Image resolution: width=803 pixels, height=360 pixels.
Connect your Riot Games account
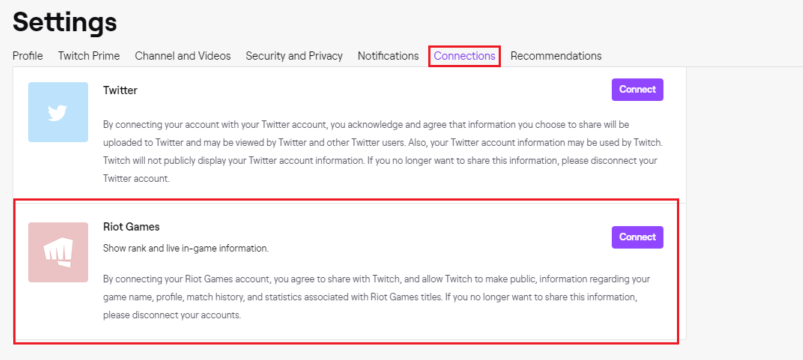pos(637,237)
